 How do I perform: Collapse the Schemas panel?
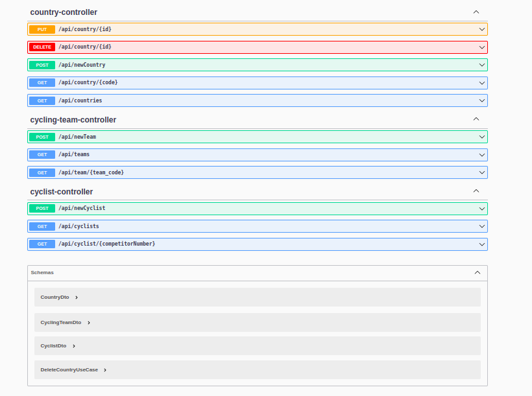476,273
